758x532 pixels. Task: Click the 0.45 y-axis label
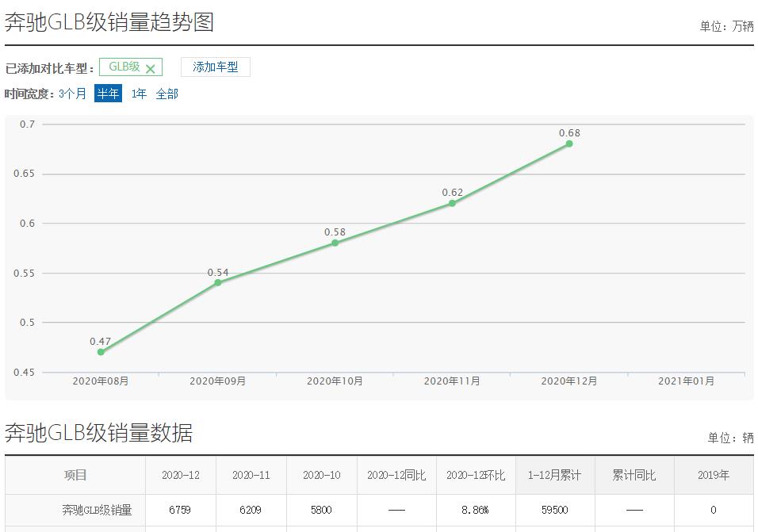click(24, 372)
